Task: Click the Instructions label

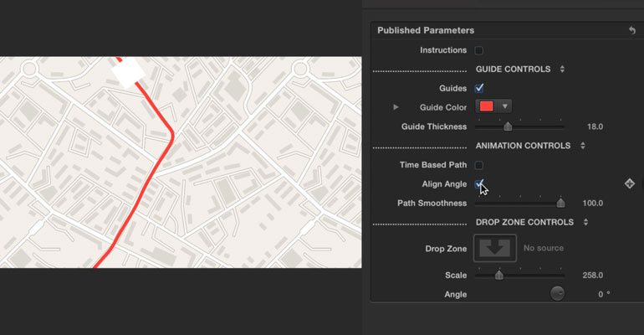Action: coord(443,50)
